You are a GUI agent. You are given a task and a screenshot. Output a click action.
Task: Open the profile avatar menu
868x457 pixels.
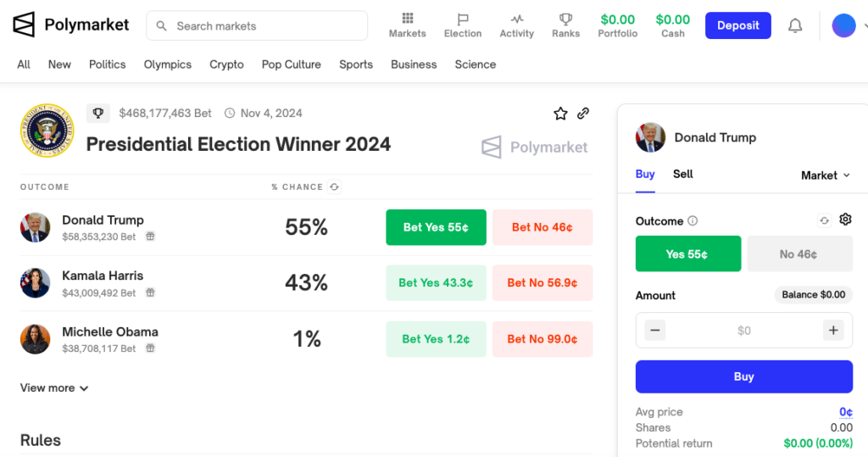tap(844, 26)
